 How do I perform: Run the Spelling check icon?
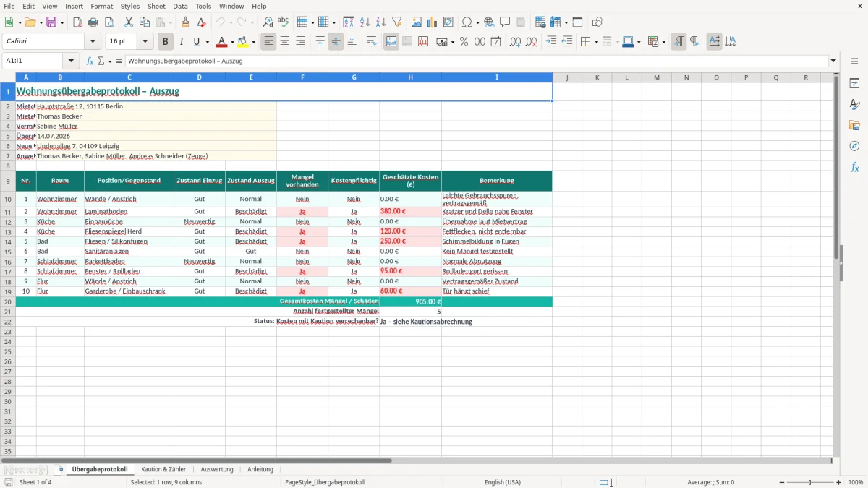pos(284,22)
